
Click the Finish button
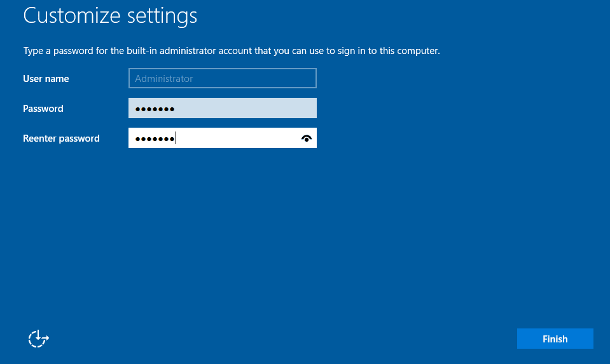pyautogui.click(x=555, y=339)
